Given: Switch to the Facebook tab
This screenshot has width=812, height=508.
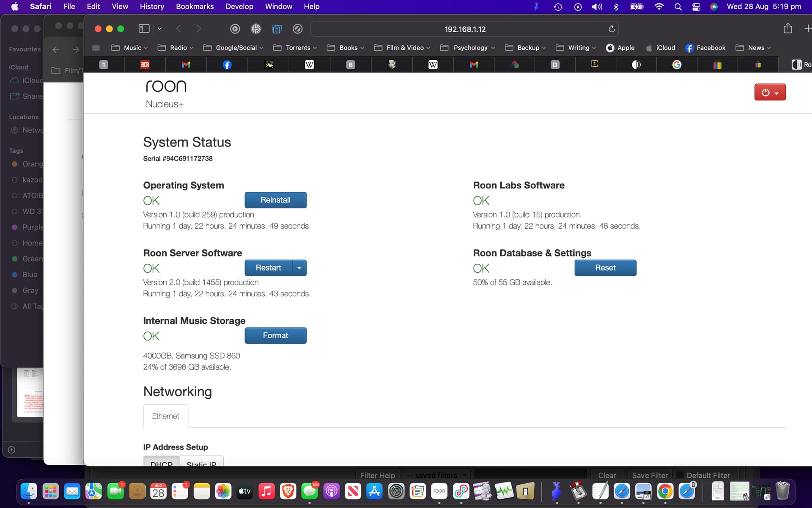Looking at the screenshot, I should [227, 64].
